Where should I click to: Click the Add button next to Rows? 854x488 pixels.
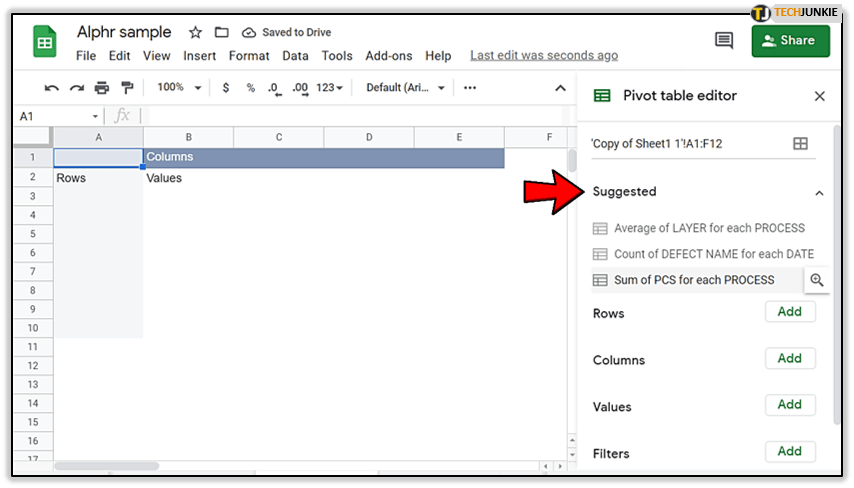click(x=790, y=312)
